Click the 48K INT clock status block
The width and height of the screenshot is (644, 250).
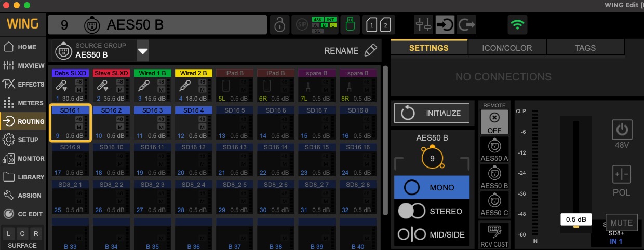coord(324,24)
